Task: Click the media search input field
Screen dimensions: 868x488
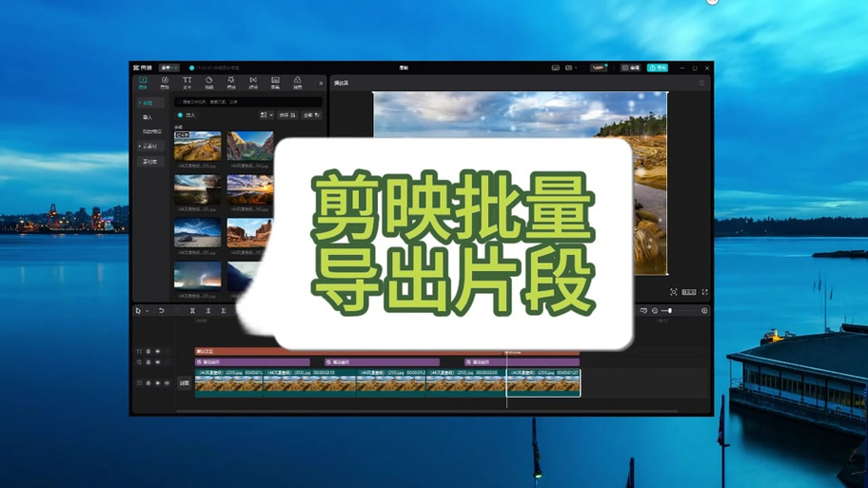Action: [x=248, y=102]
